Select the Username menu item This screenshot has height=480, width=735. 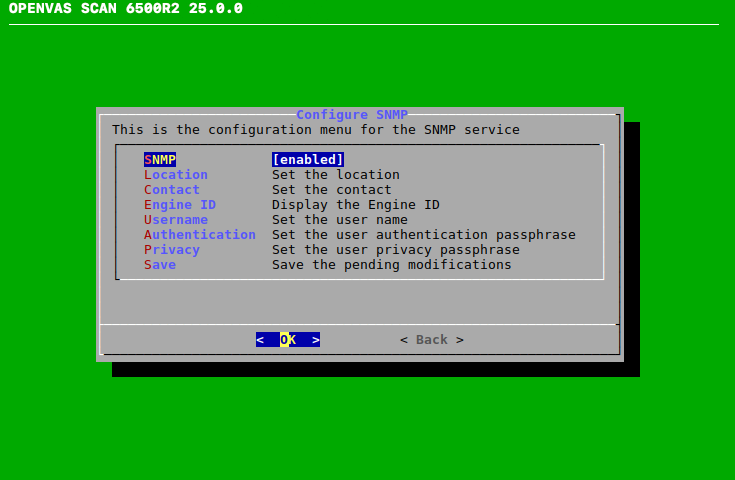coord(176,220)
